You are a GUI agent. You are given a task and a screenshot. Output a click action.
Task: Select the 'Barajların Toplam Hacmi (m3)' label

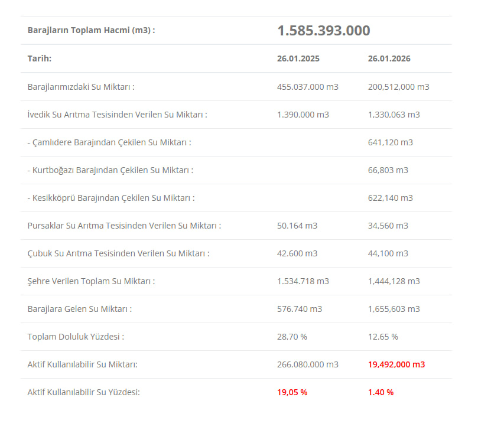tap(91, 30)
